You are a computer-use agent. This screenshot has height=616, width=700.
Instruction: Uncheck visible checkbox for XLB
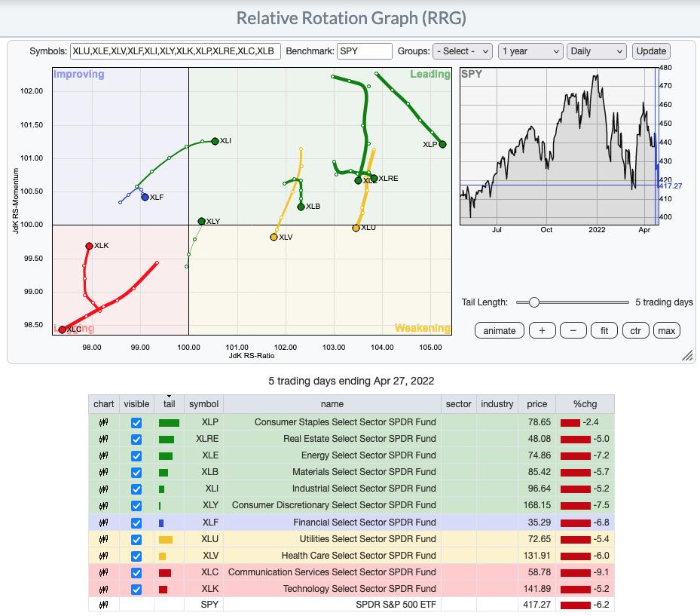(136, 472)
